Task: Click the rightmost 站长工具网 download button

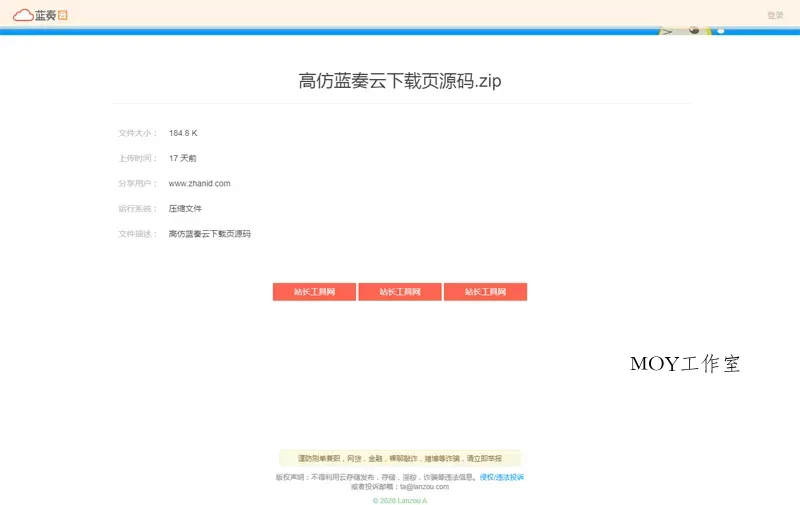Action: pyautogui.click(x=485, y=292)
